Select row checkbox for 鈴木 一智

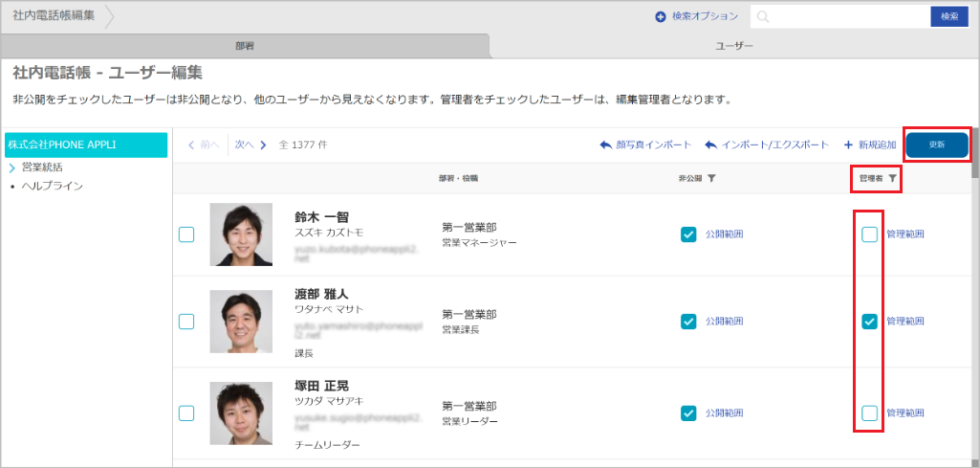pos(186,234)
